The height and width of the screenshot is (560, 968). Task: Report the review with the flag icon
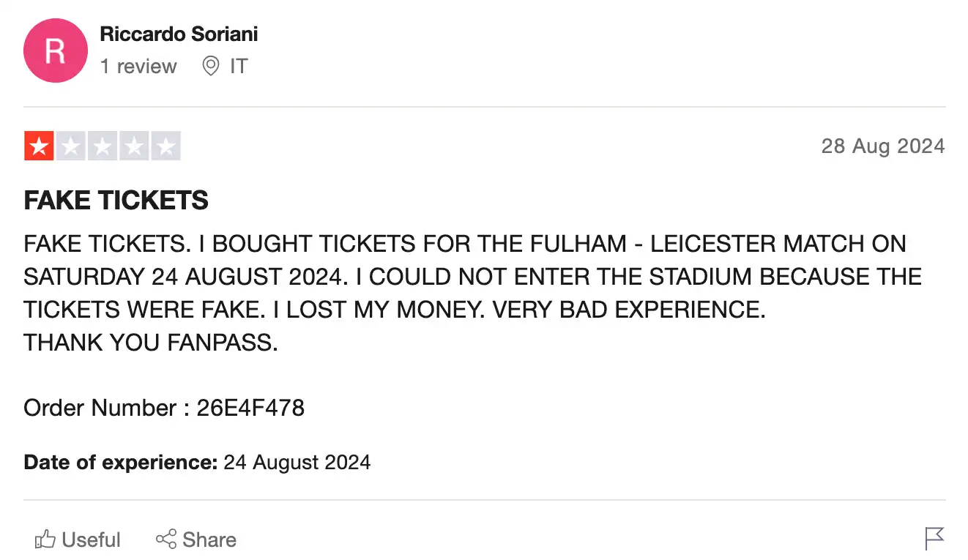tap(934, 539)
